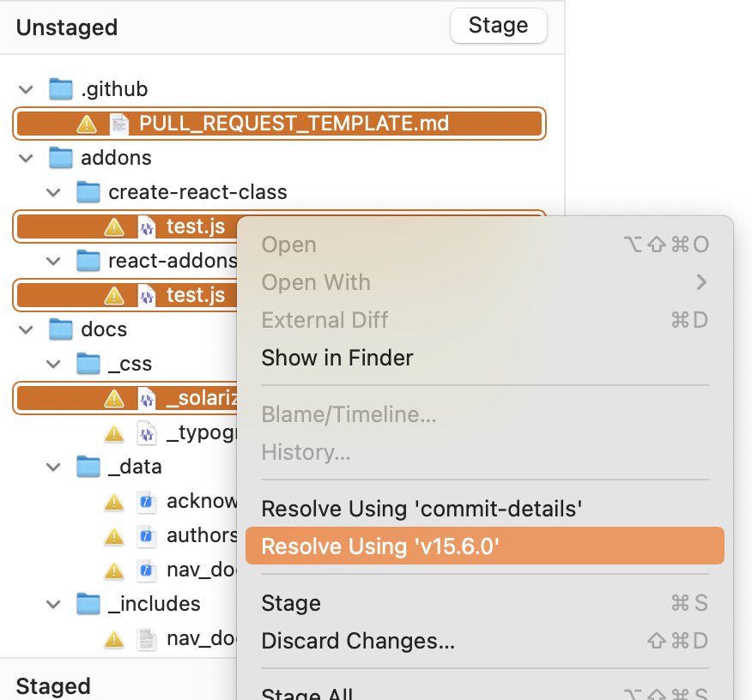This screenshot has height=700, width=752.
Task: Select the docs folder icon
Action: point(60,329)
